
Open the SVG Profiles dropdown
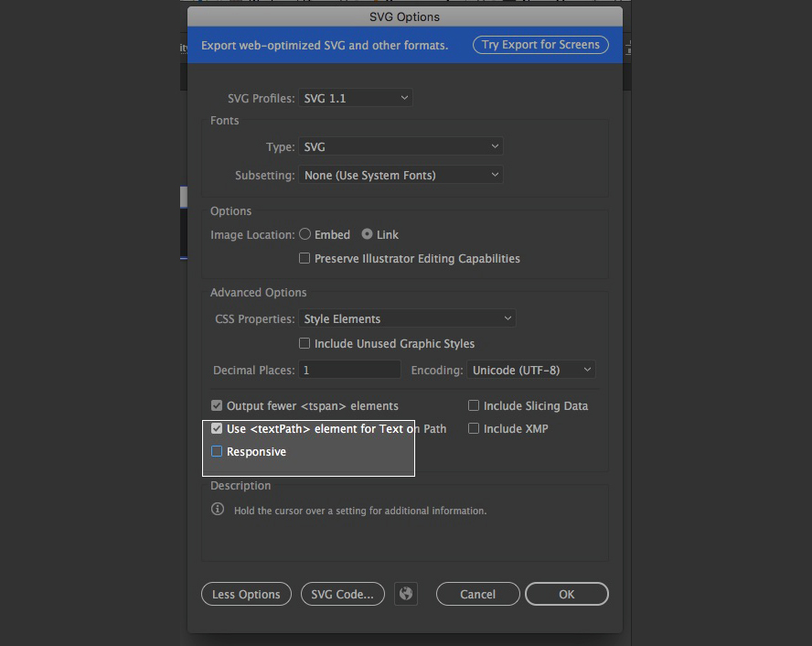(355, 97)
